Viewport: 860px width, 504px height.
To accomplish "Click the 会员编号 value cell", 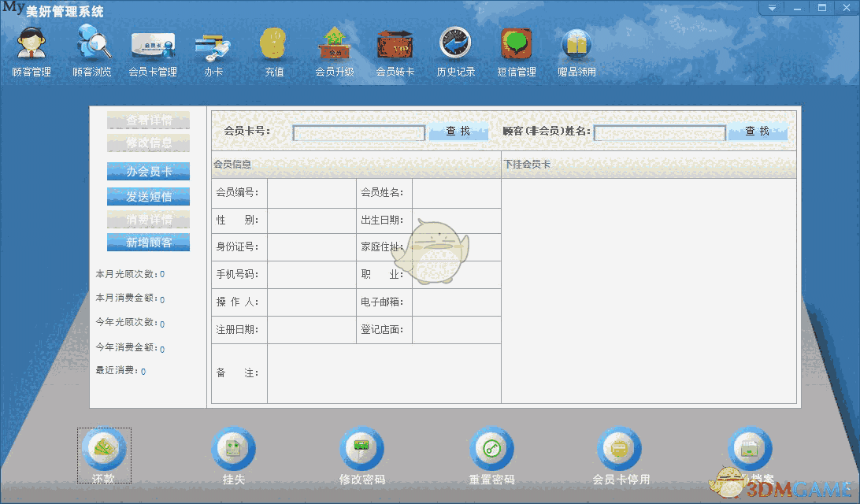I will click(x=312, y=193).
